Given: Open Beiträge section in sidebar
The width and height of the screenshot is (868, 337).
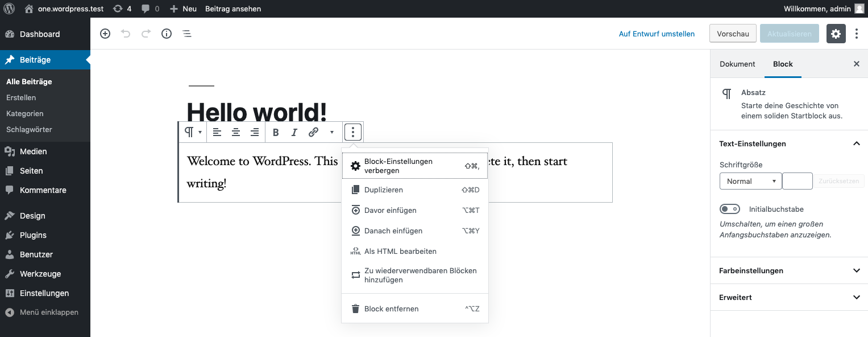Looking at the screenshot, I should pos(45,60).
